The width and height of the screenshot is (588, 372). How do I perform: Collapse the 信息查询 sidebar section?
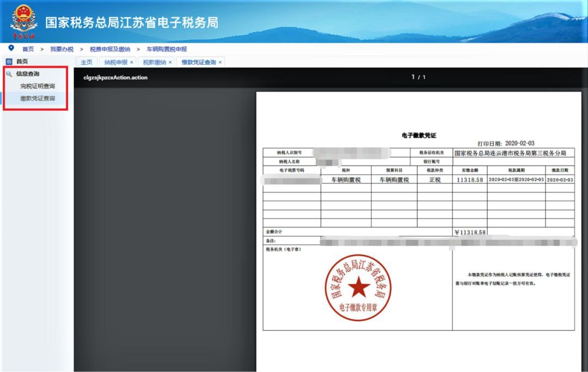(x=27, y=74)
